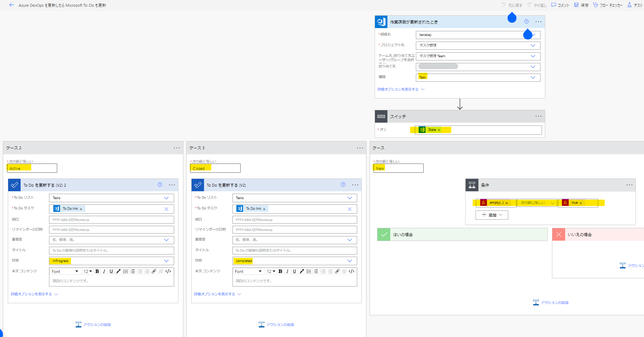This screenshot has height=337, width=644.
Task: Toggle bold in Case 2 body editor
Action: pyautogui.click(x=97, y=271)
